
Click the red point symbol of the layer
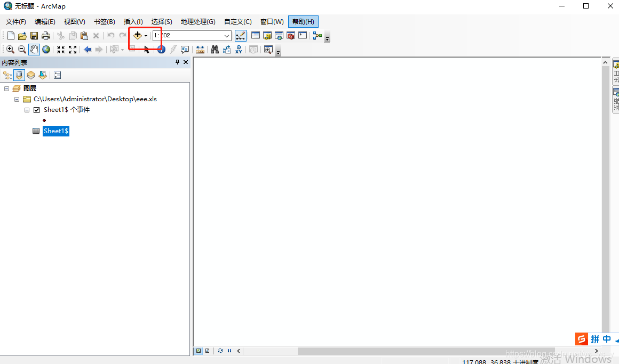click(44, 120)
